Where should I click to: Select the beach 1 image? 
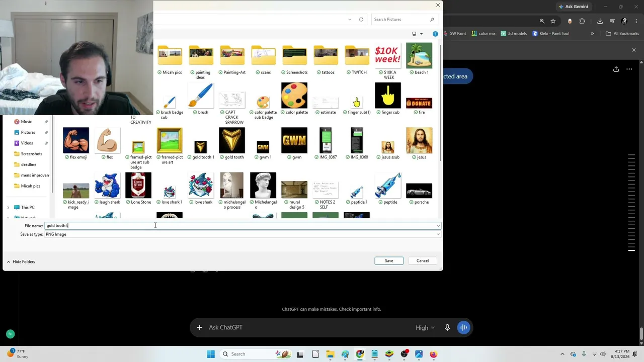(x=419, y=55)
